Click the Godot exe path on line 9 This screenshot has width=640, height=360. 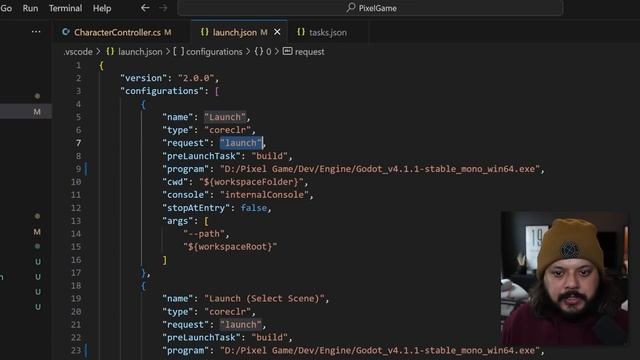[x=380, y=169]
